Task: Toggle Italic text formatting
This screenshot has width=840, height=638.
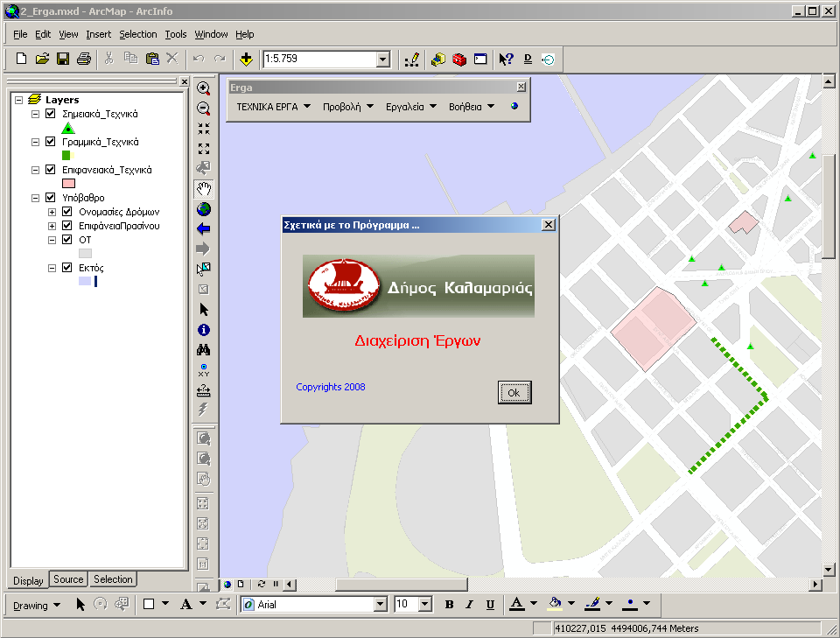Action: (x=469, y=604)
